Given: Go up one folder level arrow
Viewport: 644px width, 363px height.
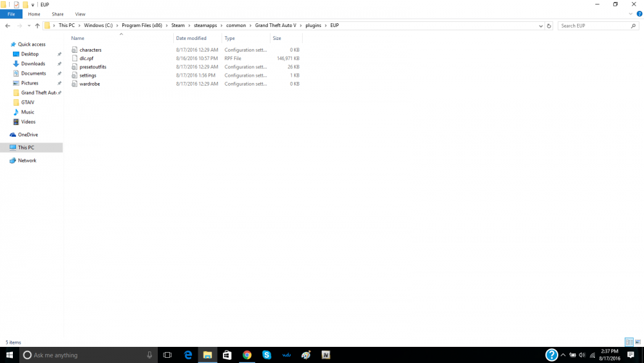Looking at the screenshot, I should (x=37, y=26).
